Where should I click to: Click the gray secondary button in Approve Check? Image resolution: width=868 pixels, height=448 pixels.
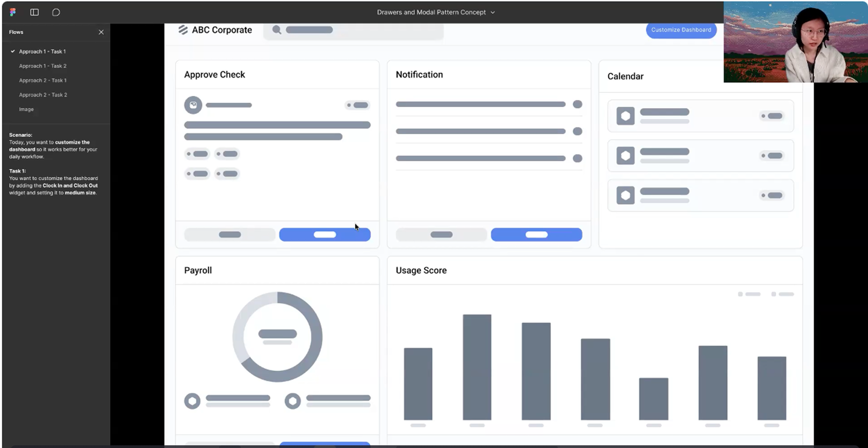pyautogui.click(x=230, y=234)
